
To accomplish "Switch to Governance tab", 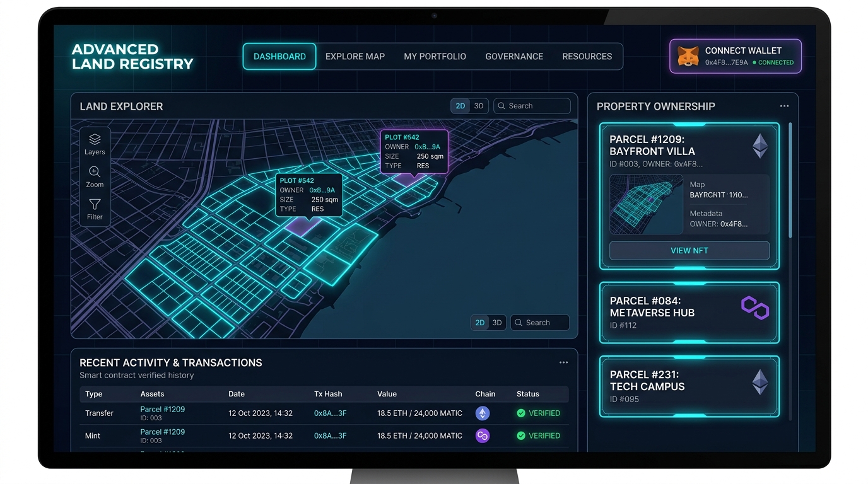I will pyautogui.click(x=514, y=56).
